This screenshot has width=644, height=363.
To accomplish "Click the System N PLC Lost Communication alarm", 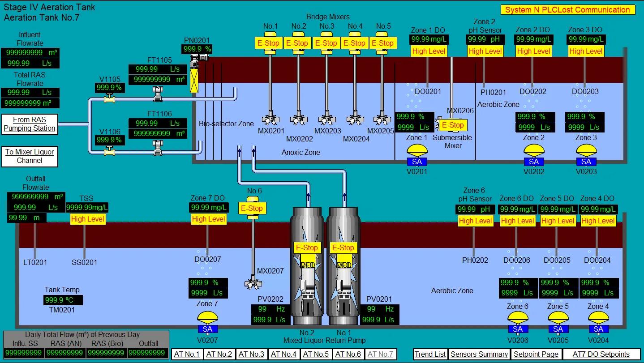I will [568, 10].
